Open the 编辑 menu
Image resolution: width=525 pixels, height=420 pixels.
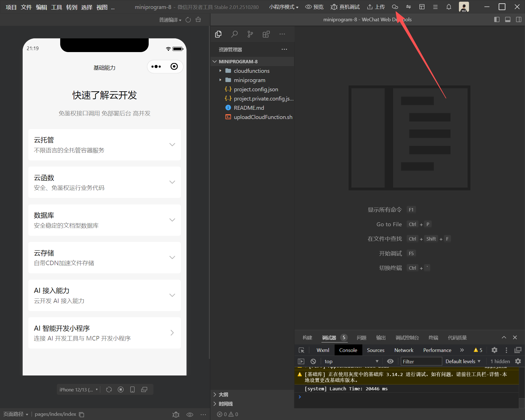coord(41,7)
